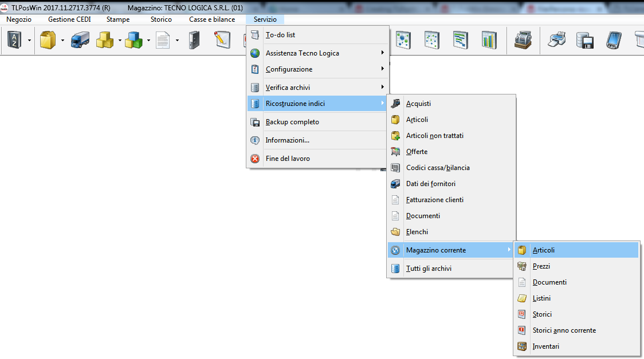Click the notepad with pencil toolbar icon

click(x=222, y=40)
